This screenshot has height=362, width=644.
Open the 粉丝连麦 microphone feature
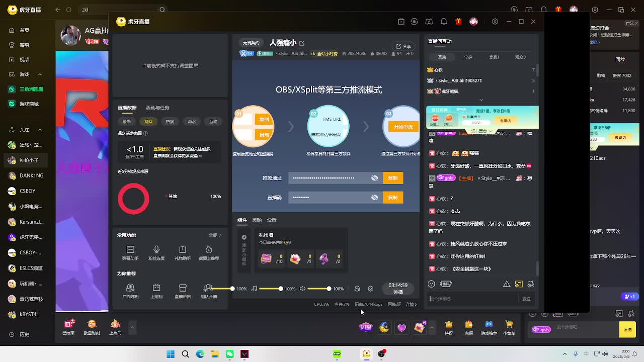[x=156, y=252]
